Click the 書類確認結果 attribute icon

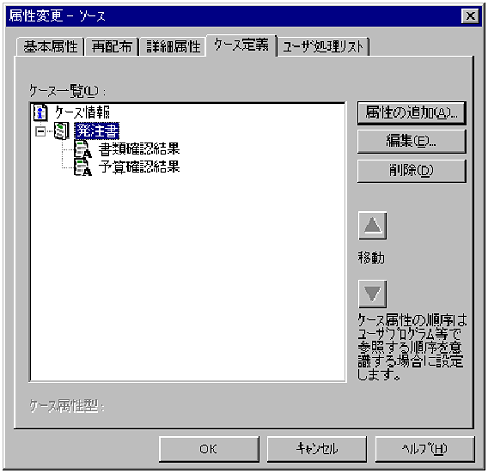[83, 149]
